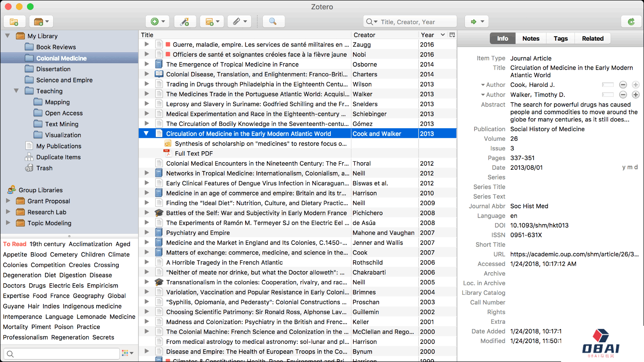Click the Title, Creator, Year search field
This screenshot has width=644, height=362.
(x=410, y=22)
